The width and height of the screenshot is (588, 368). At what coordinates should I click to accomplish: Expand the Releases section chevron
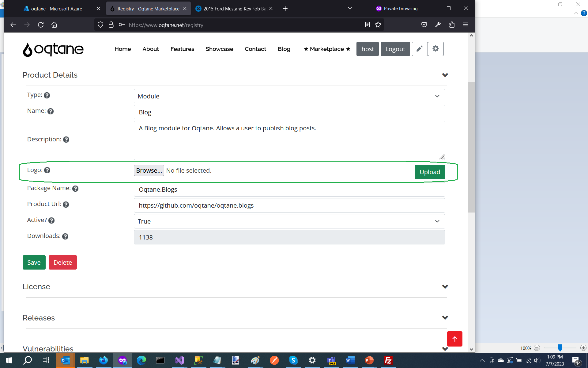[445, 318]
